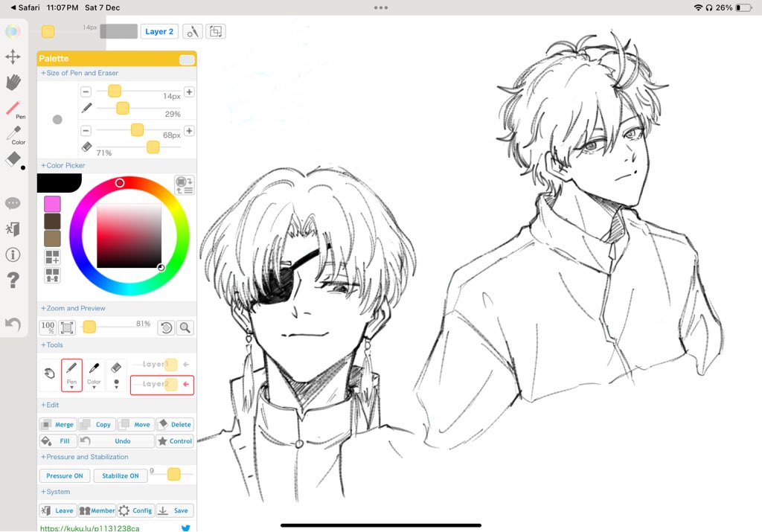Click the Move layer button

[135, 424]
